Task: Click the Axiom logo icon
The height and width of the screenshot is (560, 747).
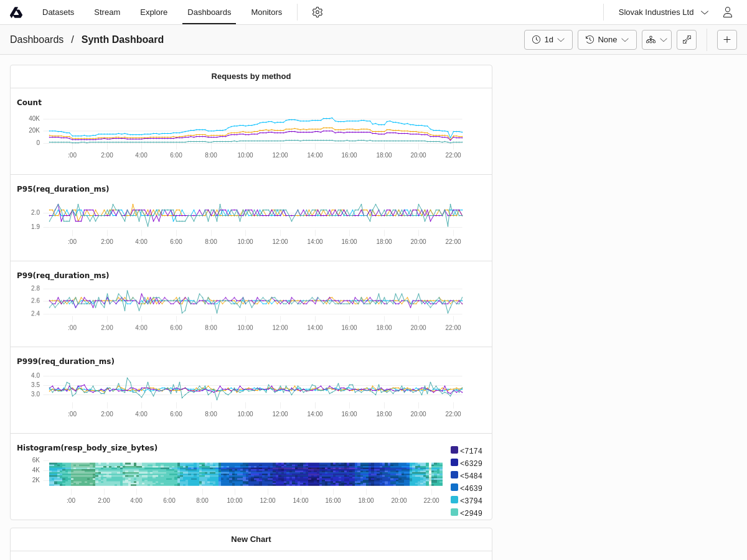Action: point(16,12)
